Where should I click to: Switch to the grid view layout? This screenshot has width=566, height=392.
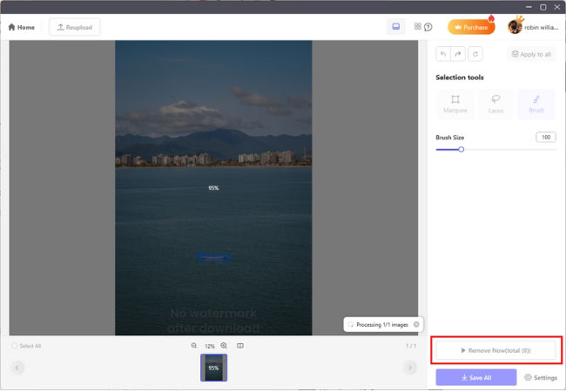417,27
